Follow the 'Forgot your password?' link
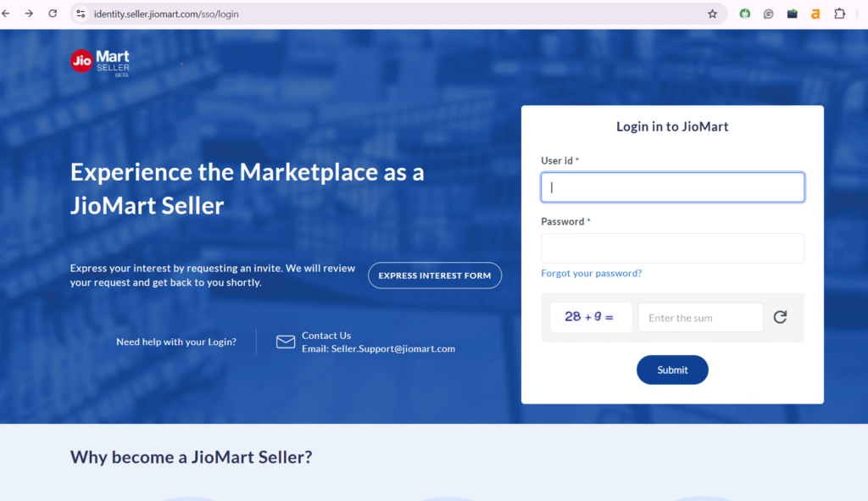This screenshot has width=868, height=501. coord(591,273)
